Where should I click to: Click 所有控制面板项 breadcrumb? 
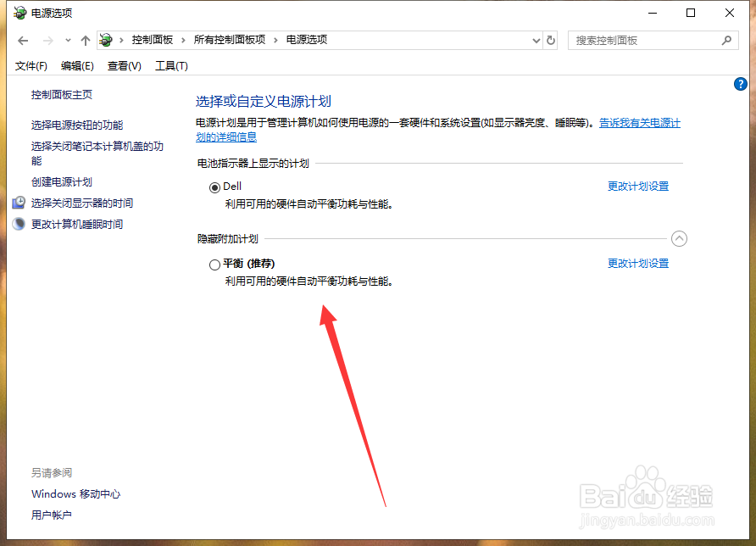pos(230,40)
